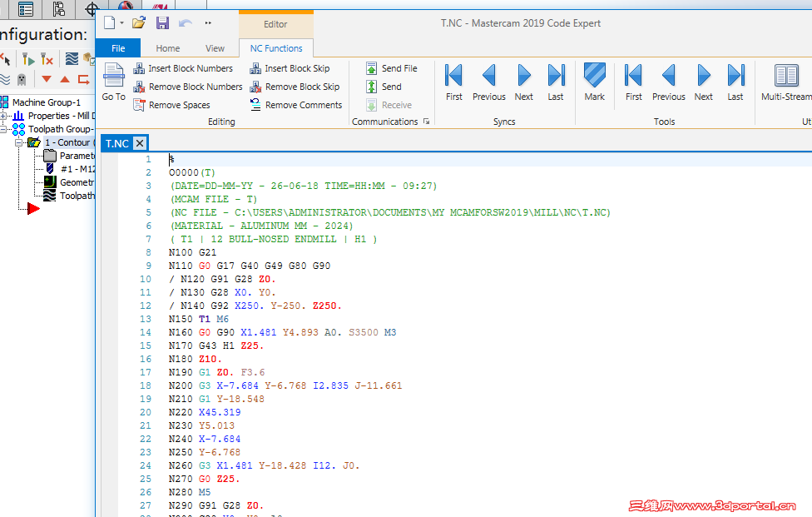Click the Send button
This screenshot has height=517, width=812.
tap(384, 87)
